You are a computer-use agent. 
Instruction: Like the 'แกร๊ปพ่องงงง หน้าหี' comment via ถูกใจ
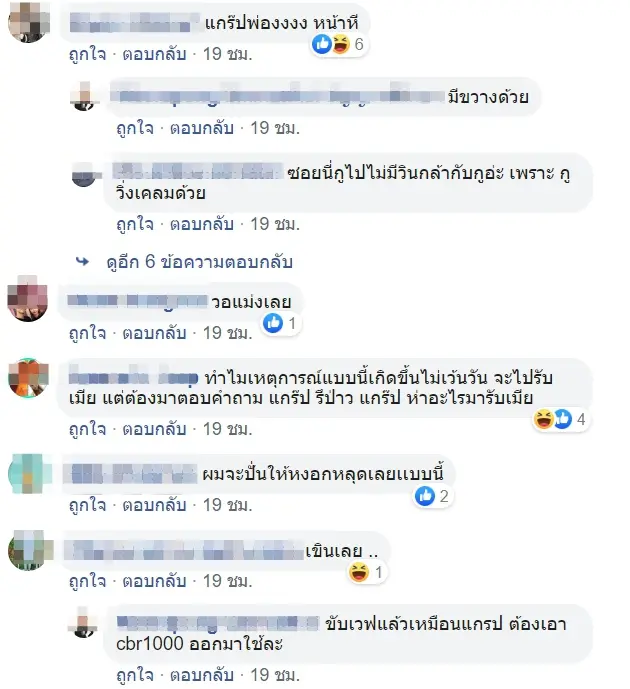(88, 54)
